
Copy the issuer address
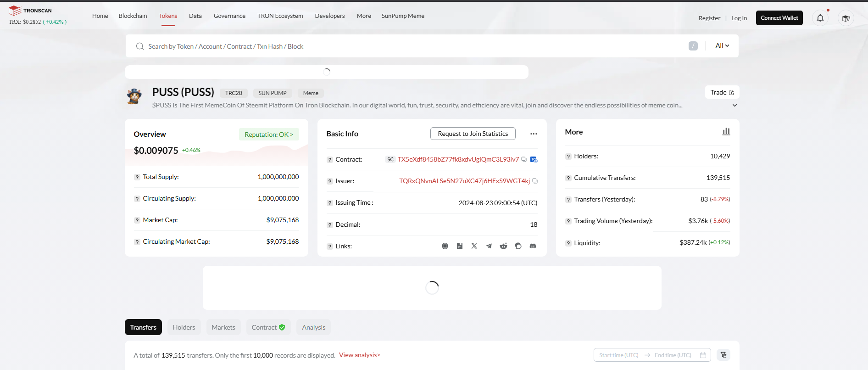[x=535, y=181]
